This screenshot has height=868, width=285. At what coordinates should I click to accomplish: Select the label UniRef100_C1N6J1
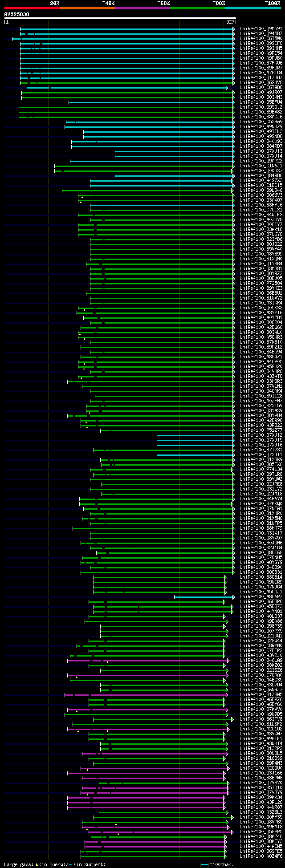pyautogui.click(x=261, y=166)
